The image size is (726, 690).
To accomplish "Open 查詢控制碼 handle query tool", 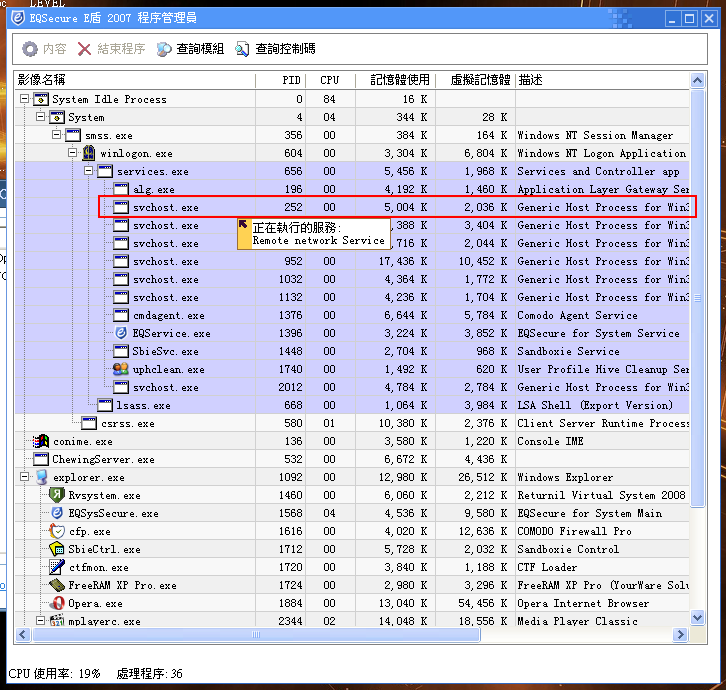I will 275,49.
